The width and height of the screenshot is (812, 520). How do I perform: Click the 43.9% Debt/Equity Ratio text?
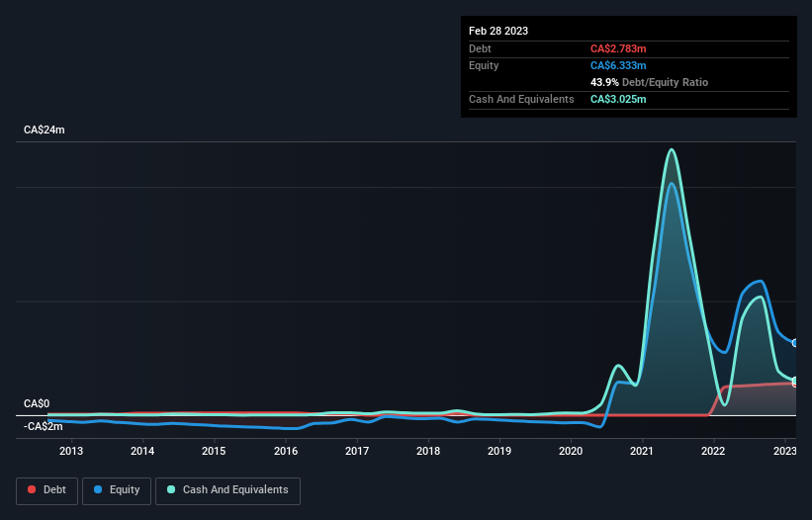(649, 82)
